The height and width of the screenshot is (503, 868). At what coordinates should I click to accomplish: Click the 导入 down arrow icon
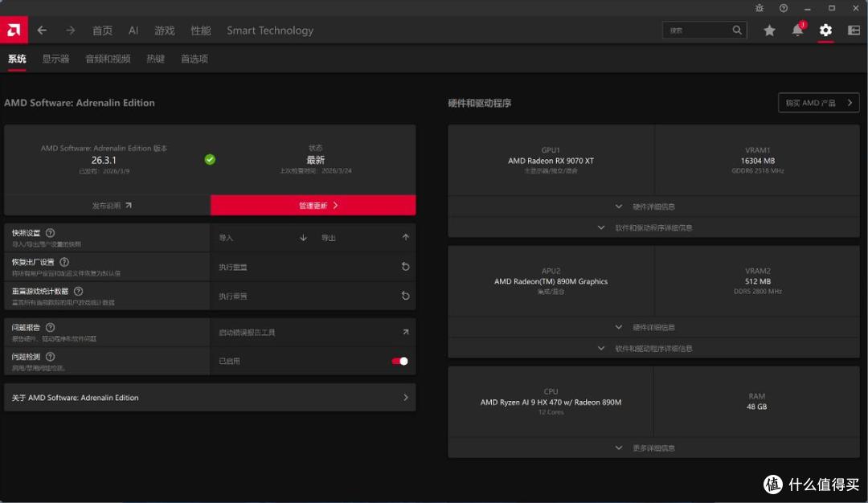pyautogui.click(x=303, y=237)
